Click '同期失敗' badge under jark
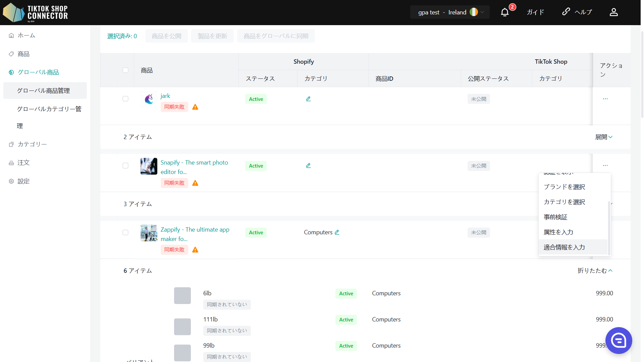 [174, 107]
